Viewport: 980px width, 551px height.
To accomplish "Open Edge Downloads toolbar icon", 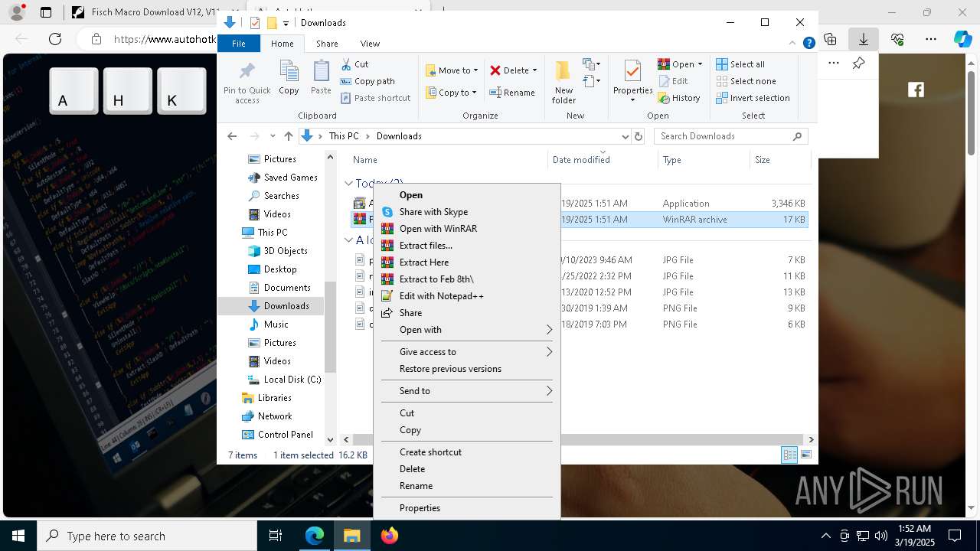I will click(x=864, y=39).
